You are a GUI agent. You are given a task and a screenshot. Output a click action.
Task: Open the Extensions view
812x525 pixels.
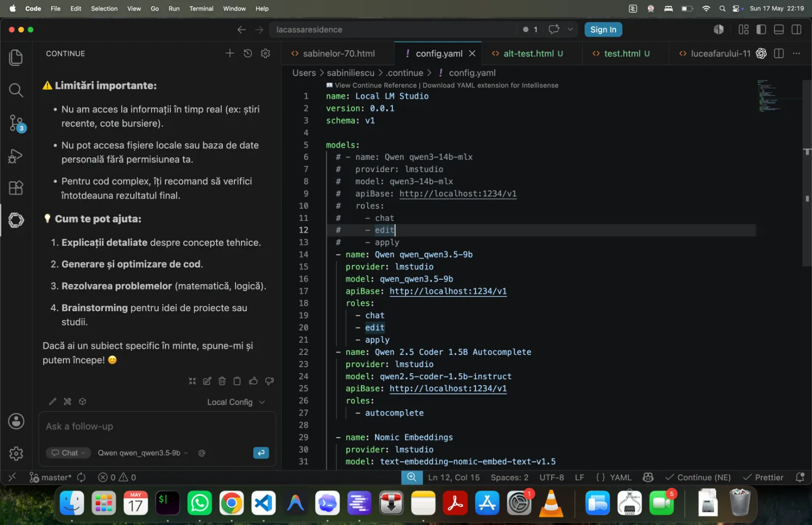click(16, 188)
